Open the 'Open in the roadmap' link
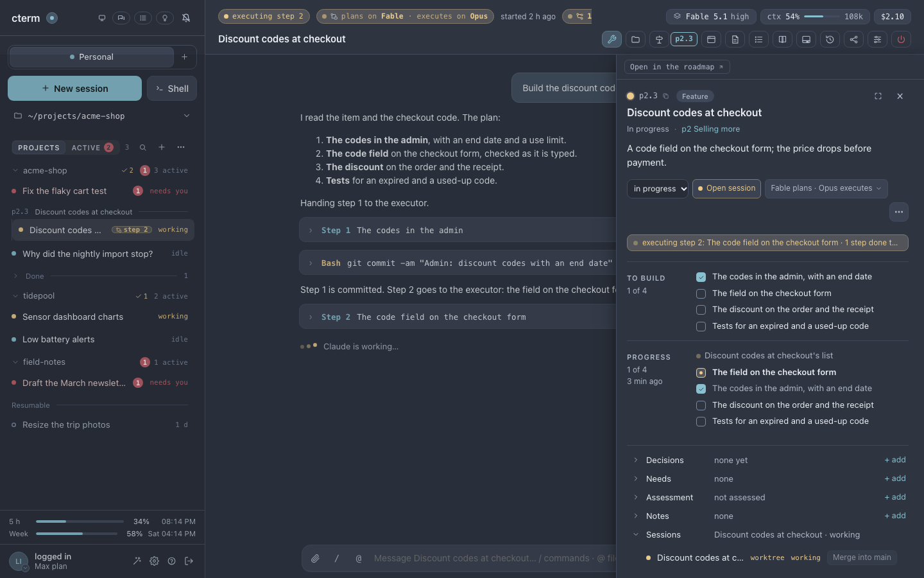Image resolution: width=924 pixels, height=578 pixels. [676, 67]
